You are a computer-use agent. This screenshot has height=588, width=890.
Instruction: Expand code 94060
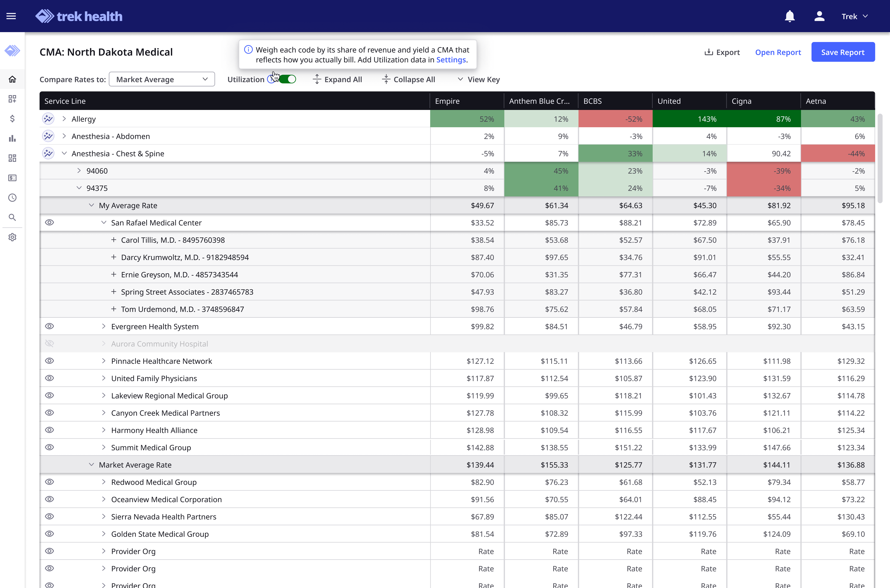point(79,171)
